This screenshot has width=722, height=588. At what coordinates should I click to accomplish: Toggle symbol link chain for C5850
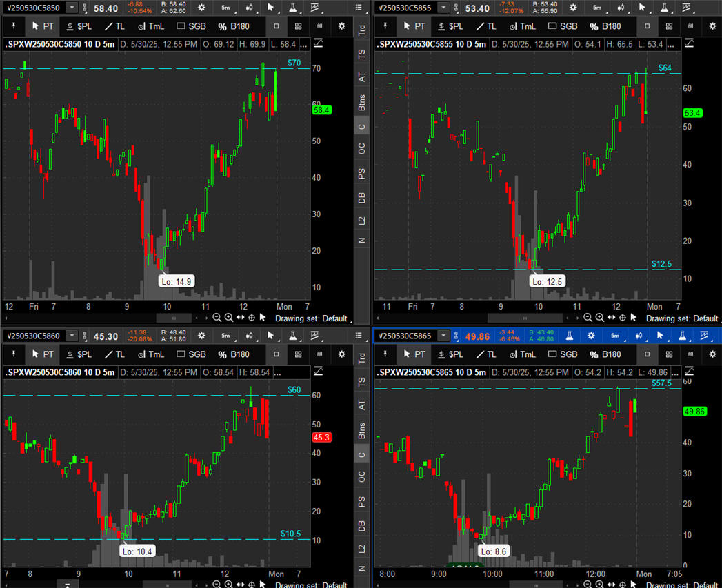tap(84, 8)
